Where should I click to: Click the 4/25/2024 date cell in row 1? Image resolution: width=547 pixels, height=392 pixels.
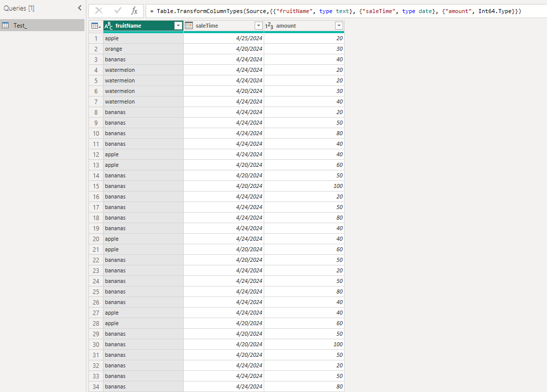point(224,38)
